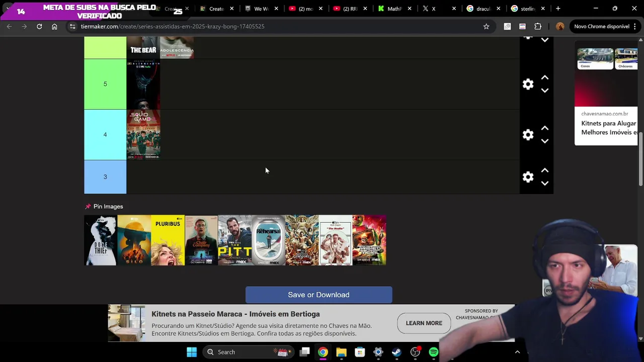Image resolution: width=644 pixels, height=362 pixels.
Task: Bookmark this page with star icon
Action: (486, 26)
